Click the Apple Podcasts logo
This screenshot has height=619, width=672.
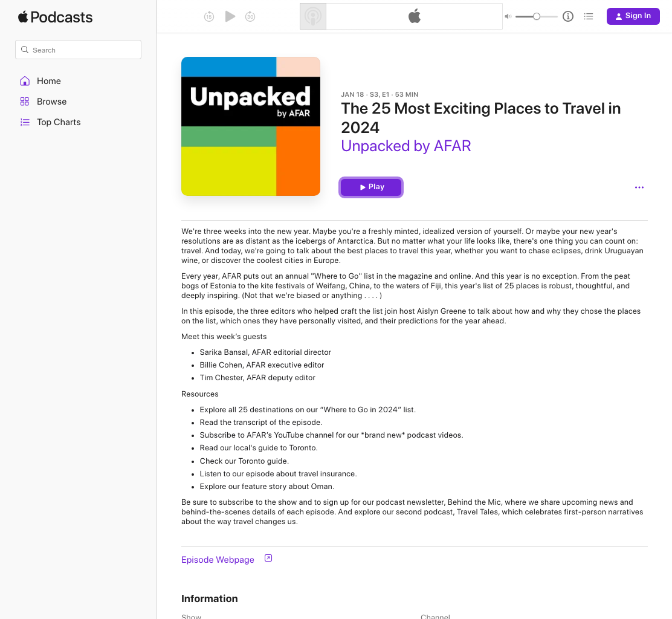(x=55, y=17)
